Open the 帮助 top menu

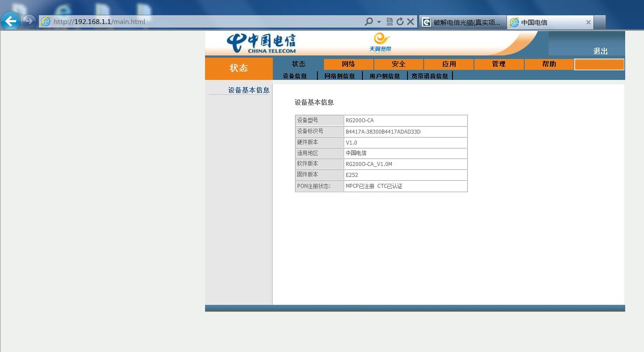pos(549,64)
